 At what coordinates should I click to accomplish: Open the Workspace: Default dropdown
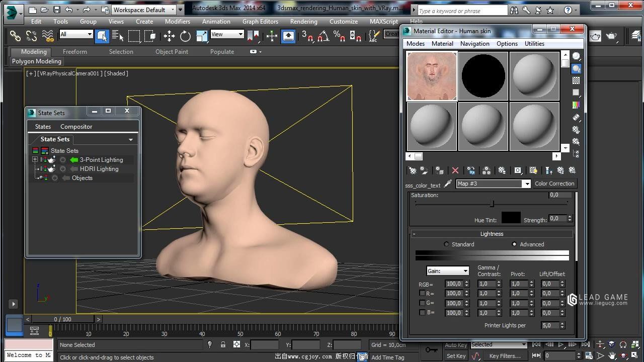(144, 10)
